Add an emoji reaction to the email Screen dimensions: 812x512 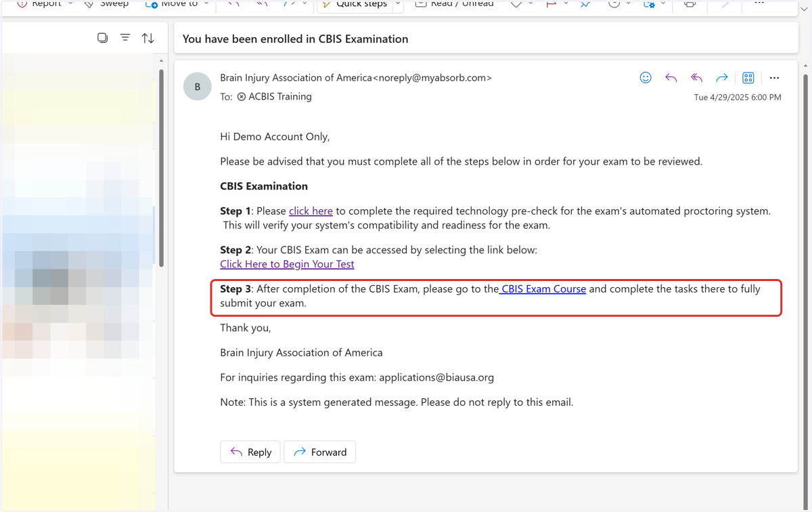pyautogui.click(x=646, y=78)
